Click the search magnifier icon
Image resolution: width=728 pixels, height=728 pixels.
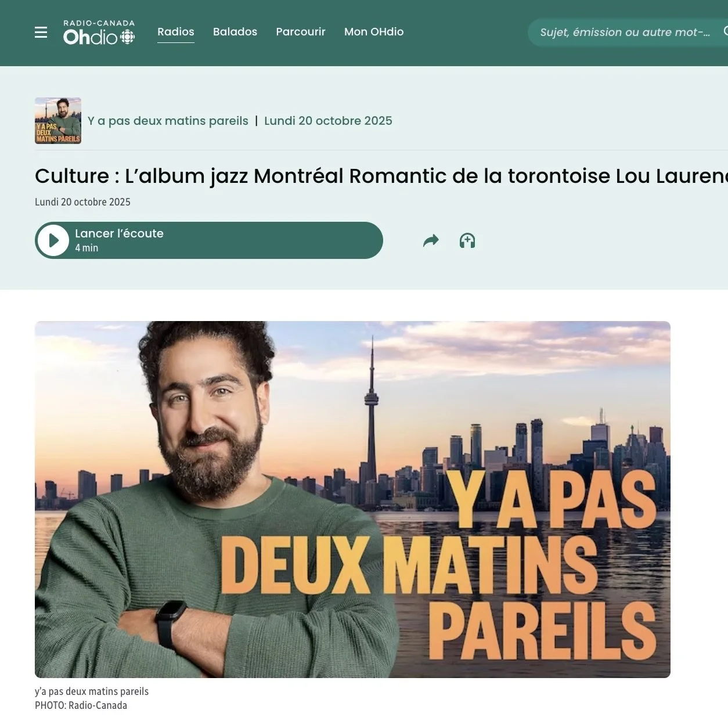tap(726, 31)
